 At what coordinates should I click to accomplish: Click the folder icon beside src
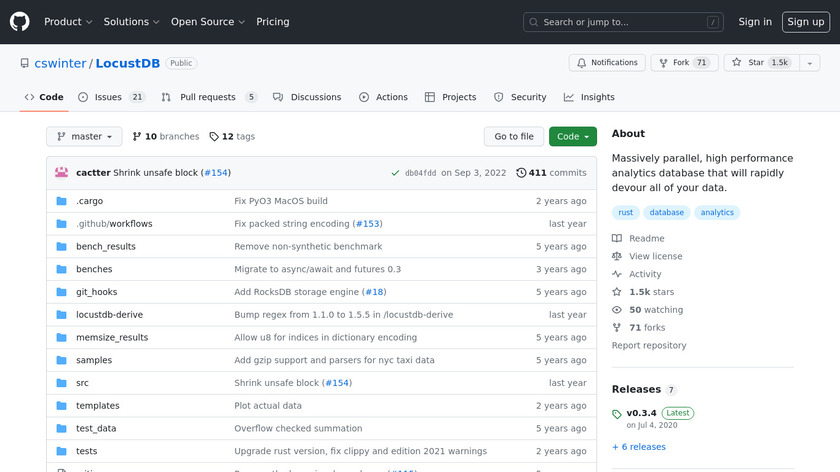point(62,383)
